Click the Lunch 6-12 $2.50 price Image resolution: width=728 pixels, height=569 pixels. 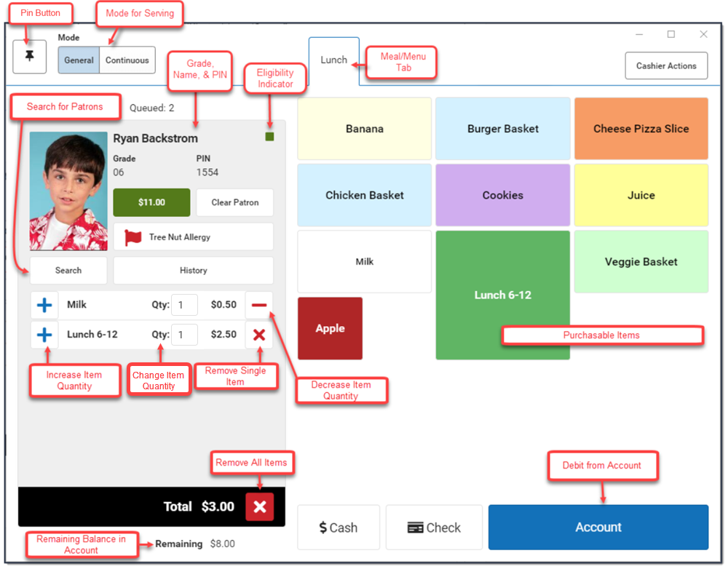[223, 334]
